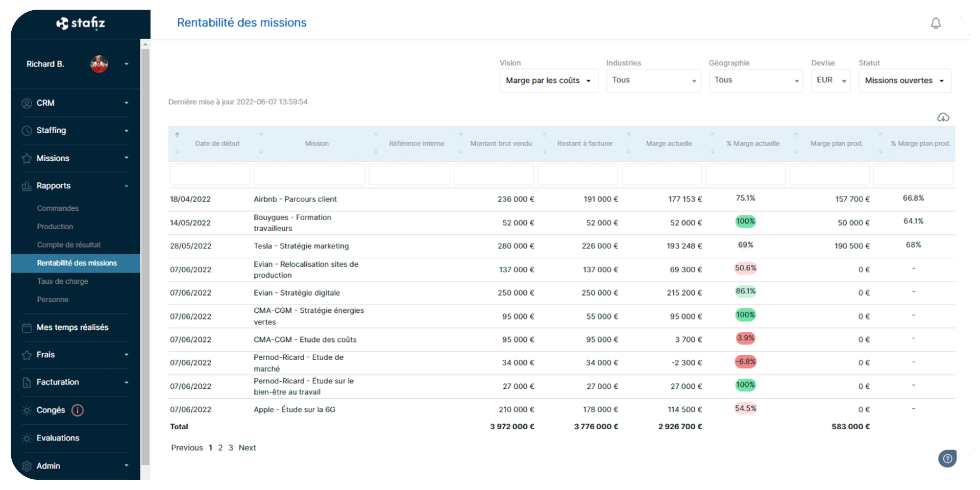
Task: Sort by Montant brut vendu arrows
Action: click(x=460, y=143)
